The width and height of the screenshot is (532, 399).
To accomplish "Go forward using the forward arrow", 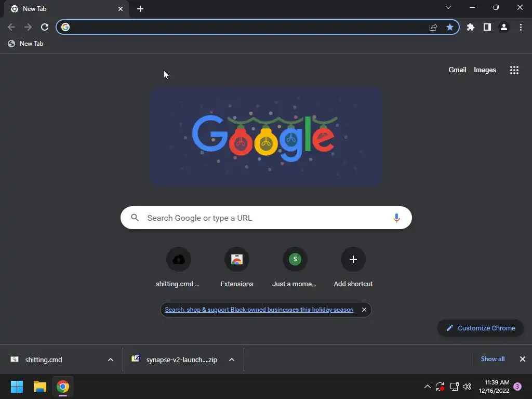I will 28,27.
